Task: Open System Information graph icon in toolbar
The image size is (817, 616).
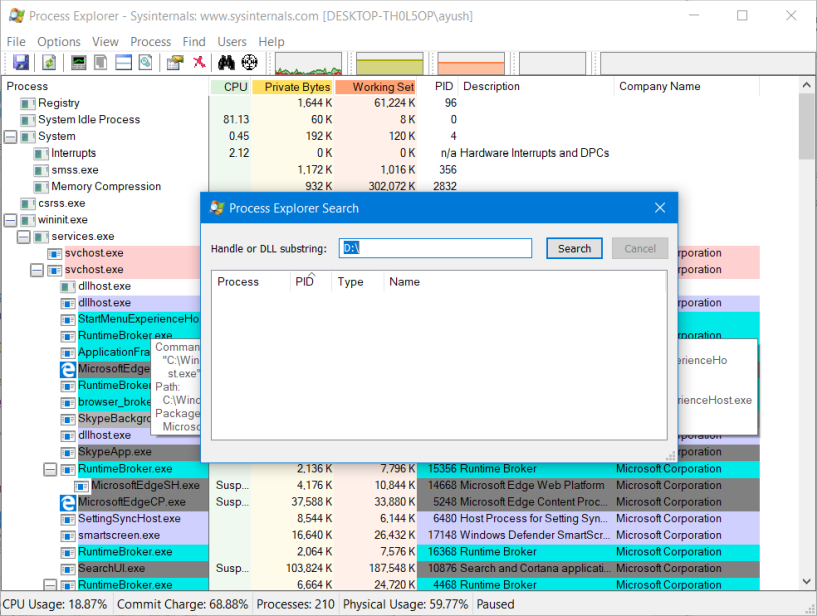Action: click(78, 63)
